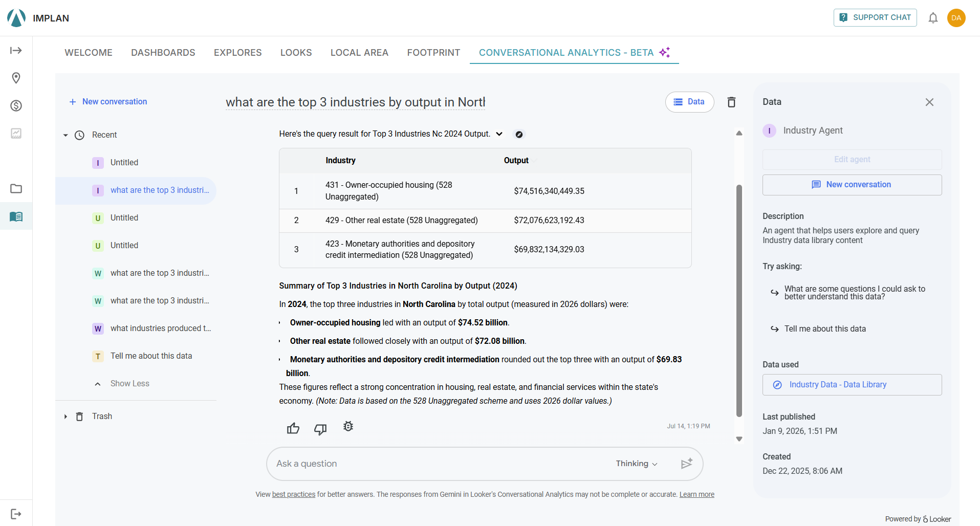The height and width of the screenshot is (526, 980).
Task: Click the $74,516,340,449.35 output cell
Action: pyautogui.click(x=549, y=191)
